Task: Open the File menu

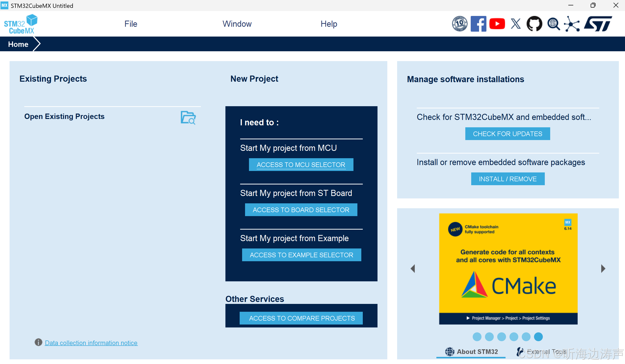Action: 131,24
